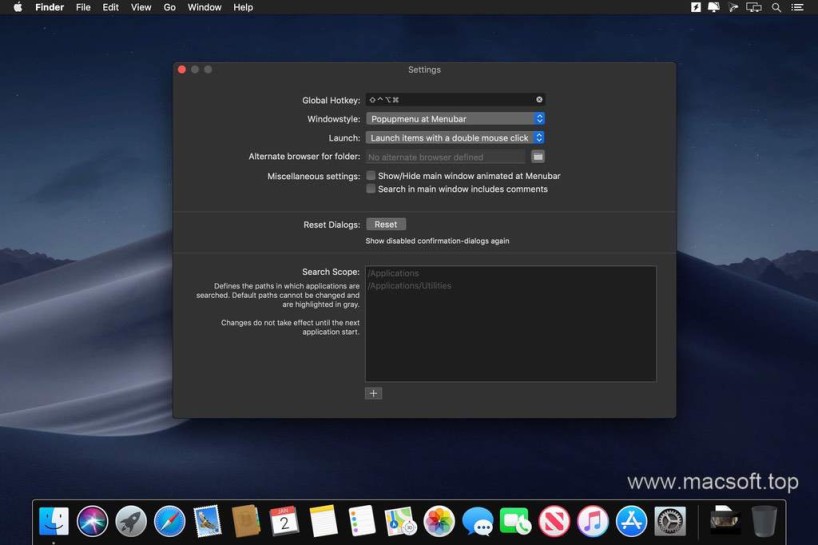The width and height of the screenshot is (818, 545).
Task: Open the File menu
Action: click(83, 7)
